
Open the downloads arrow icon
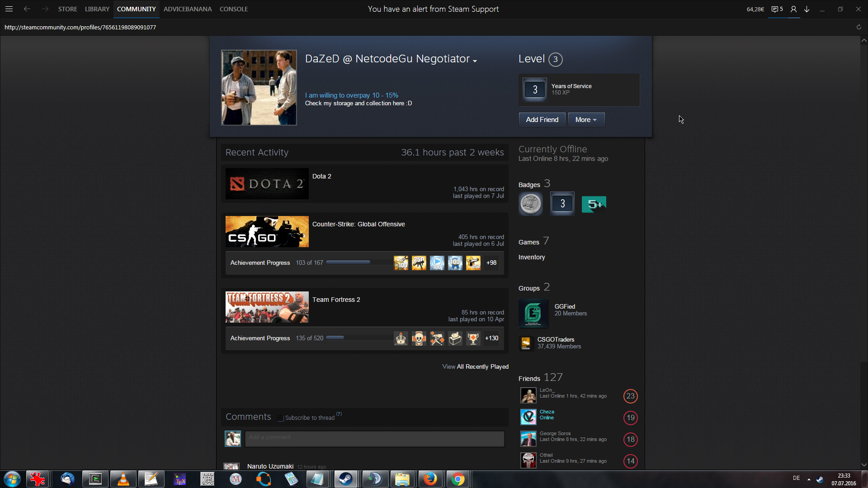tap(807, 9)
